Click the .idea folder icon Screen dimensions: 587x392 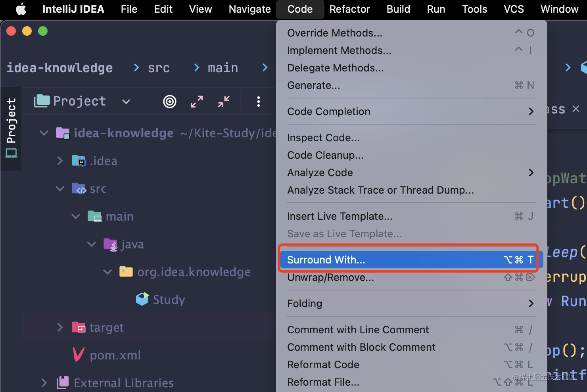(79, 161)
